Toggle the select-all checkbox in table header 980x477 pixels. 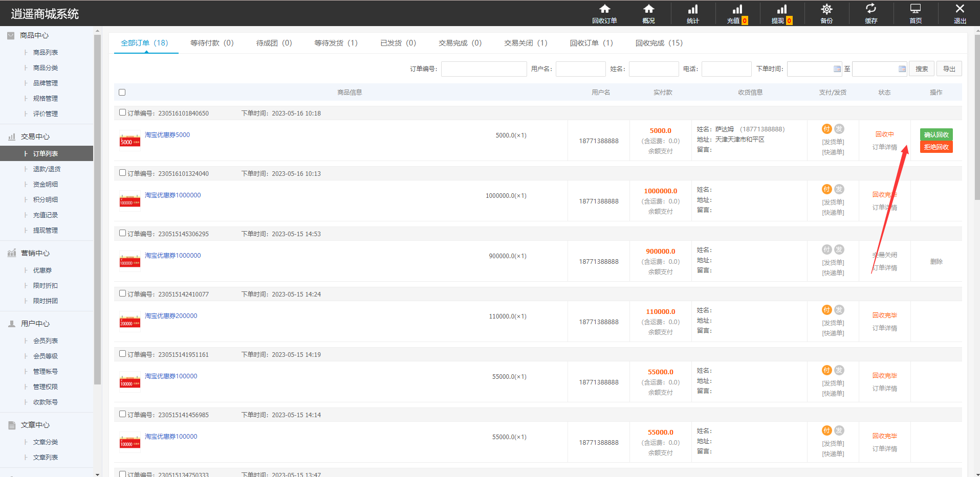click(x=122, y=93)
